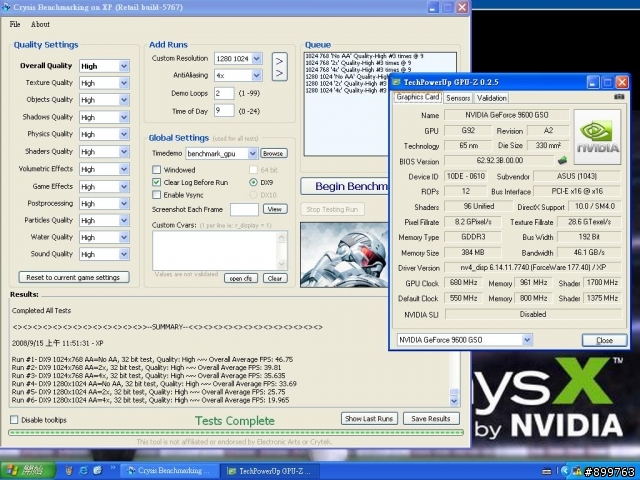
Task: Click the NVIDIA logo in GPU-Z
Action: pyautogui.click(x=597, y=137)
